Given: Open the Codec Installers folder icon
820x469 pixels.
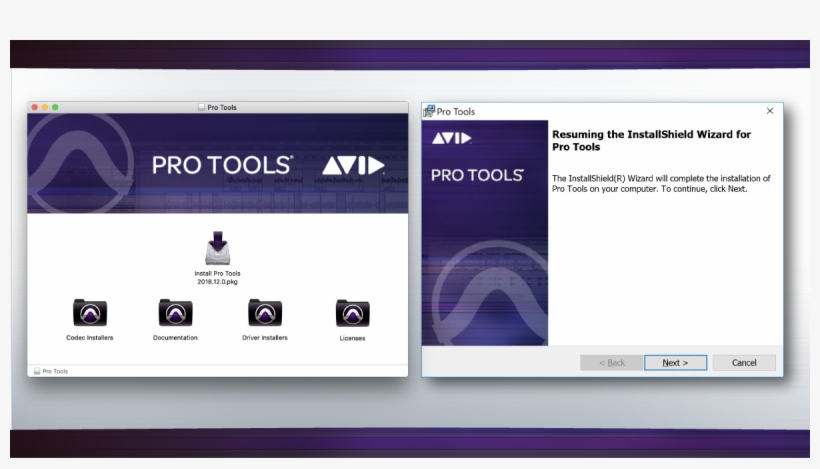Looking at the screenshot, I should [90, 313].
